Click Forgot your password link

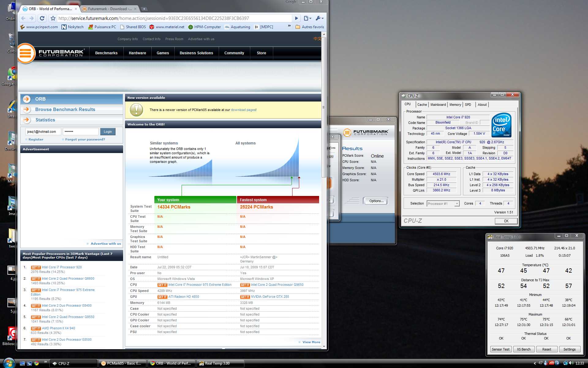point(85,140)
